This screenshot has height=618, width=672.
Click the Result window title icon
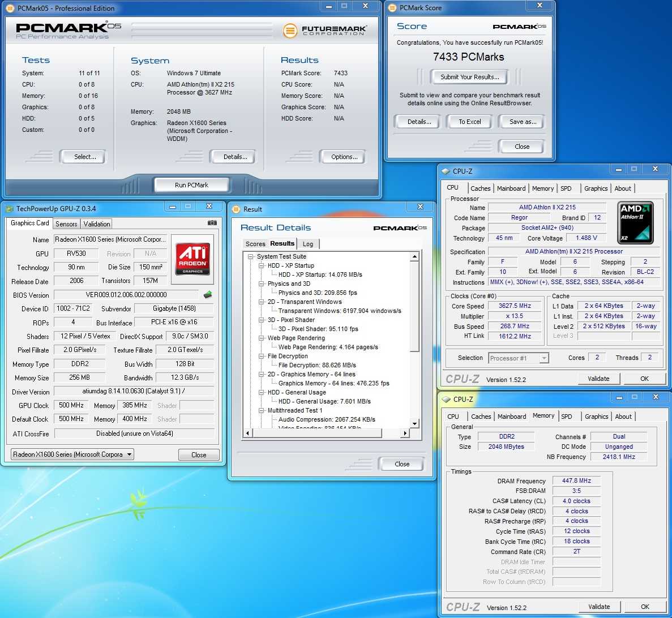click(x=236, y=209)
